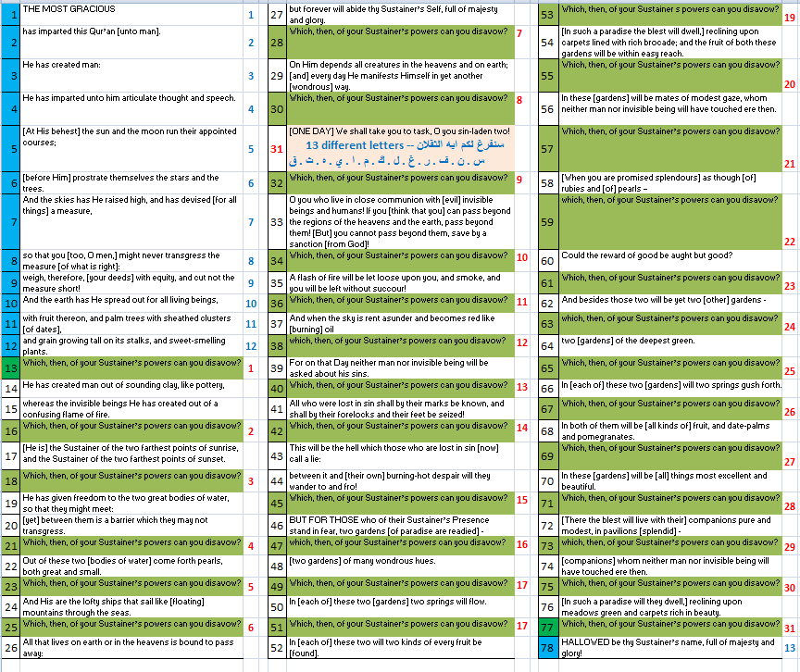Click the bright green row number 77
Screen dimensions: 800x672
547,628
